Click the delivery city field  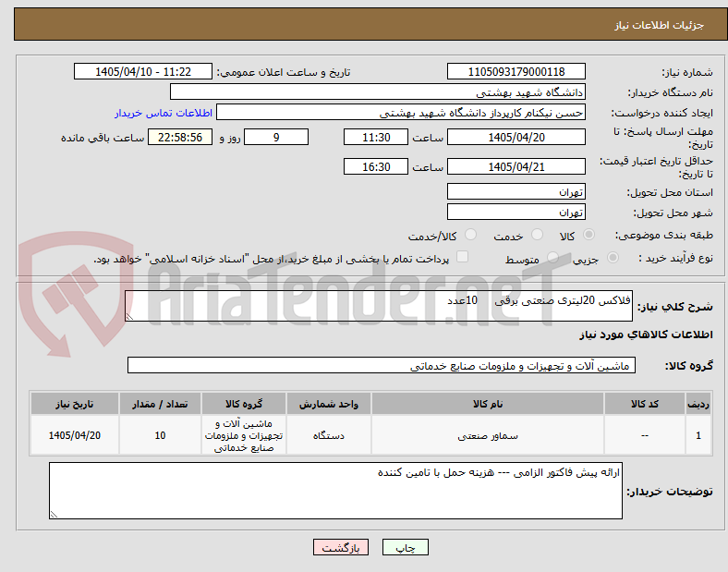[x=516, y=213]
